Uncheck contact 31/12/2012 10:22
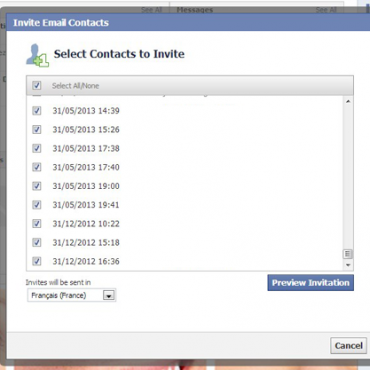Screen dimensions: 370x370 pyautogui.click(x=37, y=224)
